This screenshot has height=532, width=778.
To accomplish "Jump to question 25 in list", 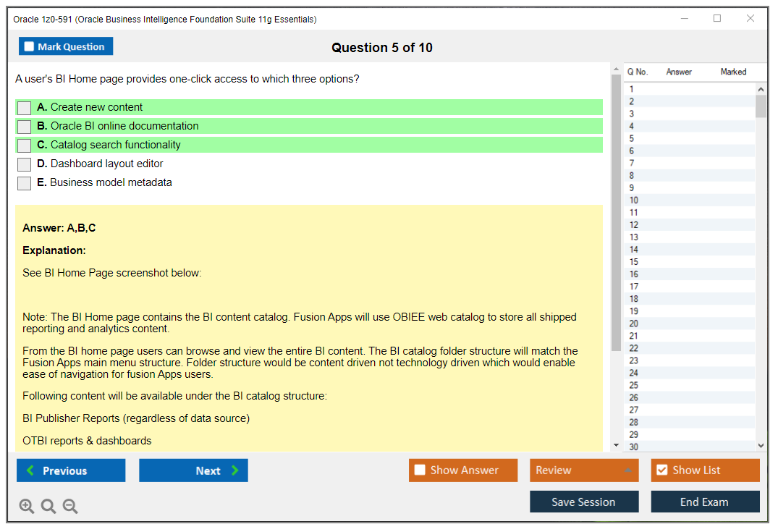I will click(x=634, y=385).
